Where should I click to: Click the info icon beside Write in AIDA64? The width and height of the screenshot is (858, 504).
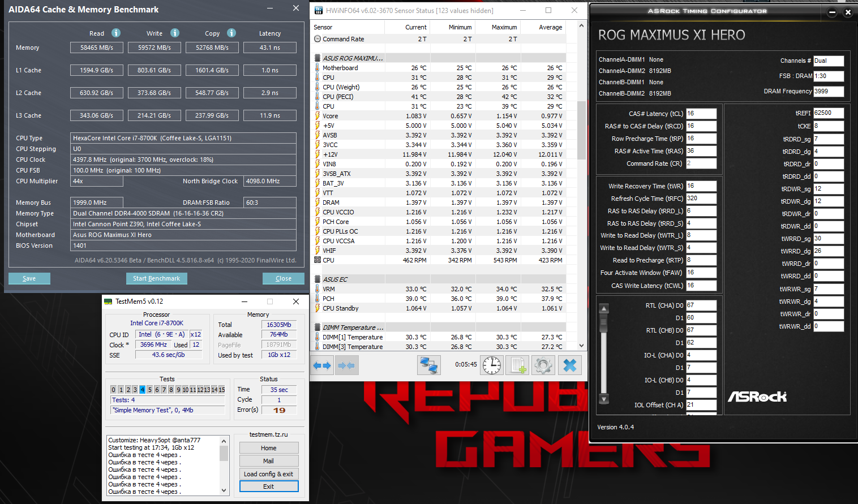[175, 33]
